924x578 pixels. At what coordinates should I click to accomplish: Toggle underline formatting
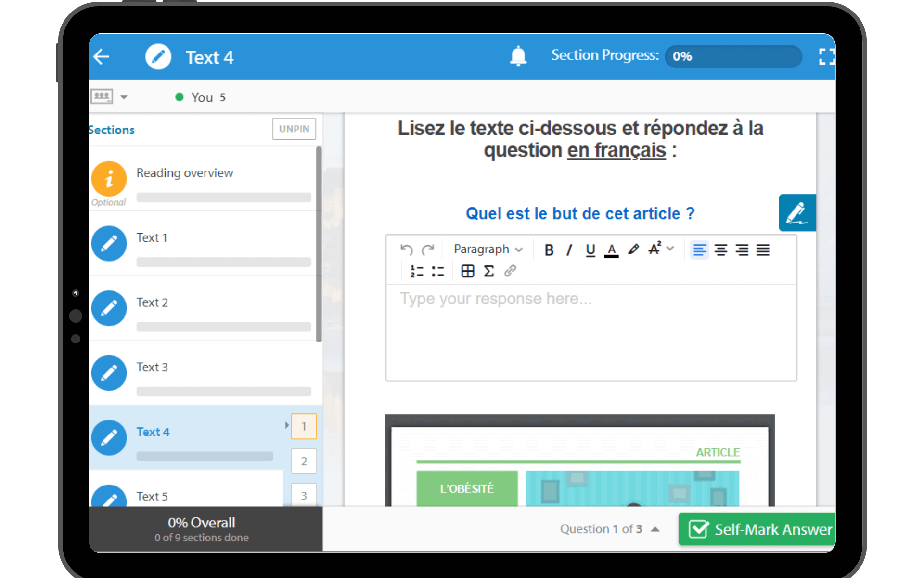(x=590, y=250)
